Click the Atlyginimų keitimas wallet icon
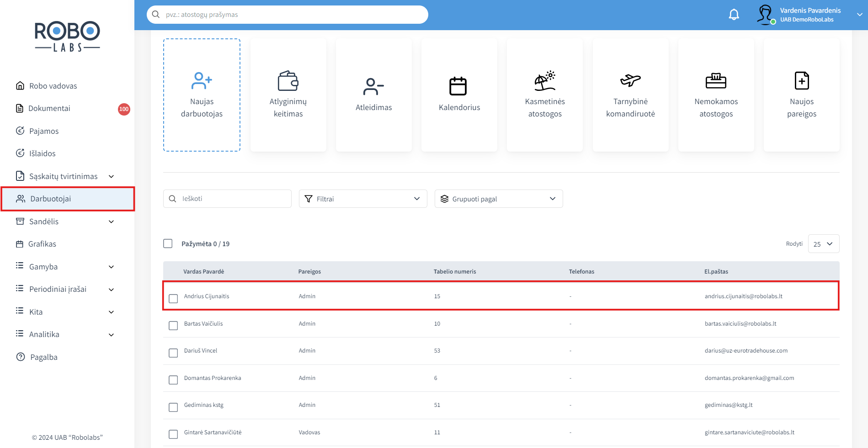 [x=288, y=81]
